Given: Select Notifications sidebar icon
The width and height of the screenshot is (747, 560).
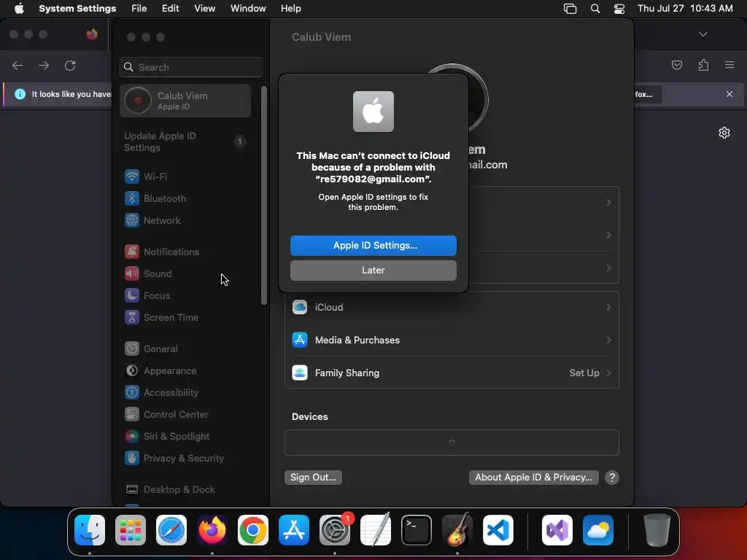Looking at the screenshot, I should point(132,252).
